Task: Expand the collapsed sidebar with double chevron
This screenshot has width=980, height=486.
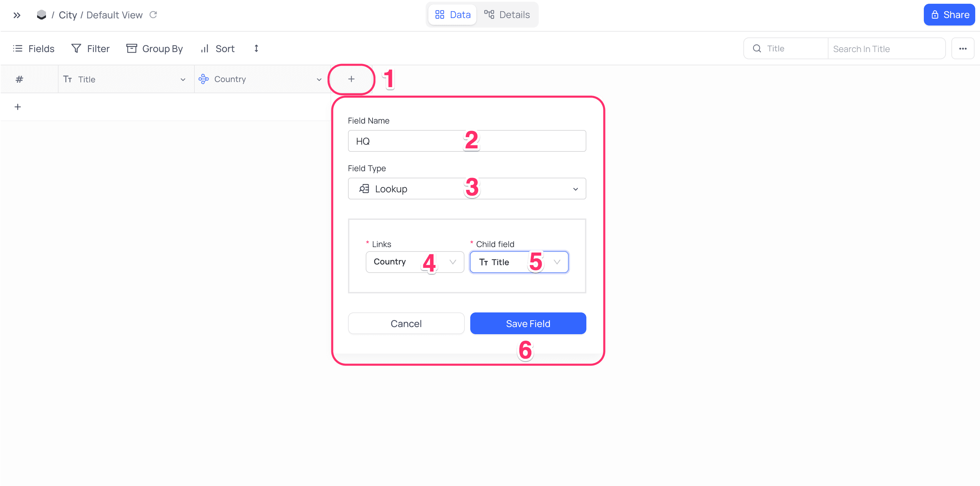Action: 17,15
